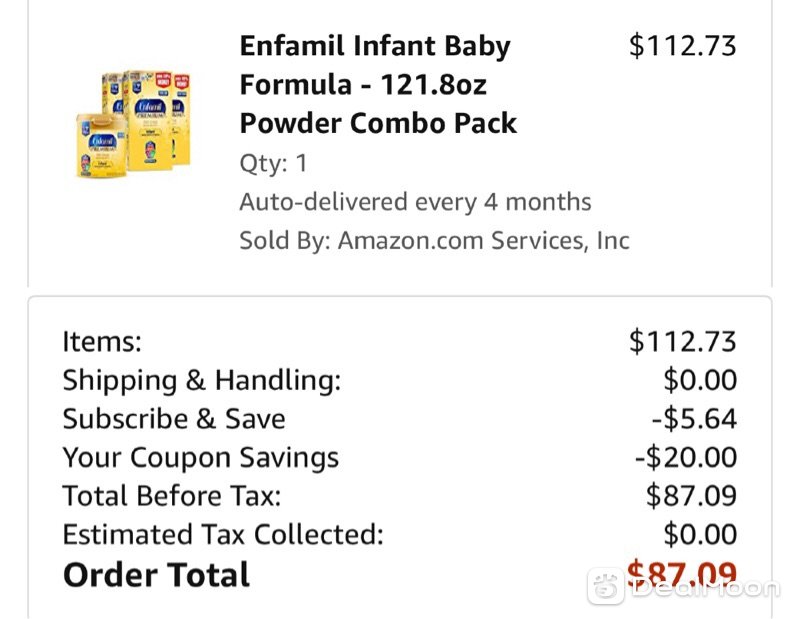
Task: Click the Total Before Tax label
Action: click(172, 496)
